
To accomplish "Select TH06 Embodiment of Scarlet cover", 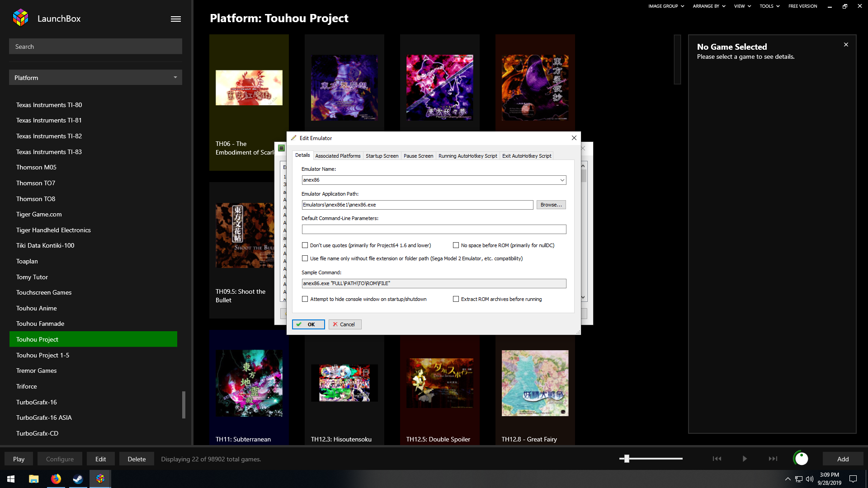I will point(249,88).
